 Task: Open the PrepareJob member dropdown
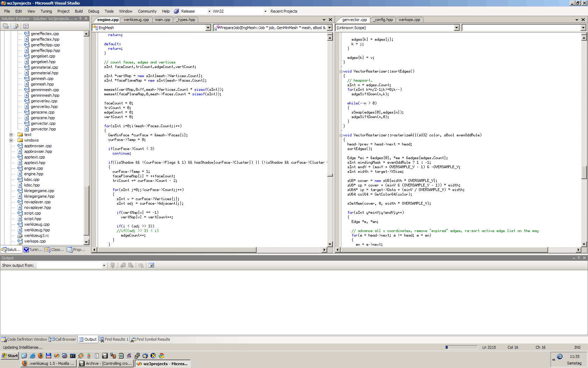329,28
